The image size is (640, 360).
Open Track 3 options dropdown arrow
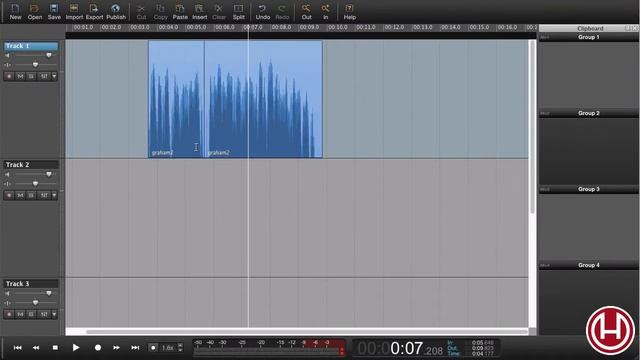(54, 314)
